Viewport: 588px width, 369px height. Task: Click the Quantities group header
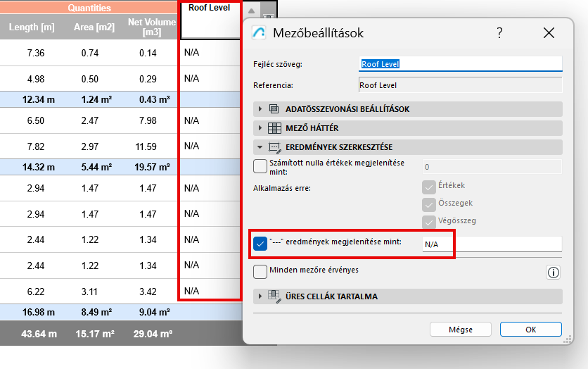tap(89, 8)
